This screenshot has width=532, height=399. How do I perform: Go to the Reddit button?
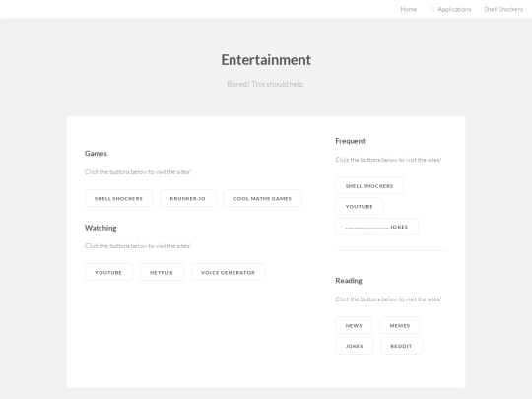[x=401, y=346]
